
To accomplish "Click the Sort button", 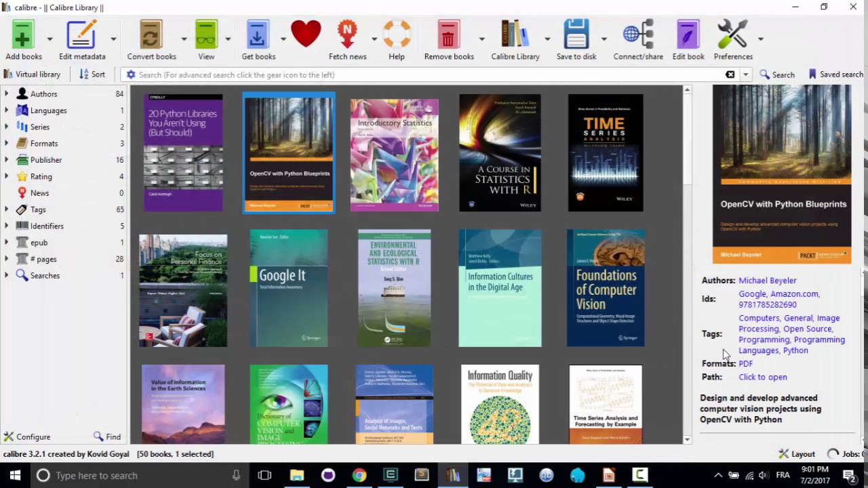I will pos(92,75).
